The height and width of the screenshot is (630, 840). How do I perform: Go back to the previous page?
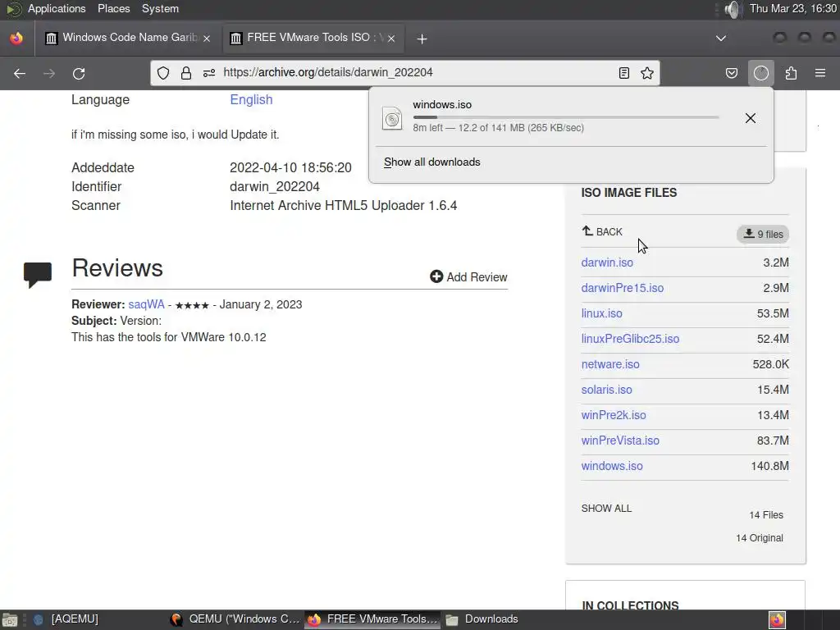coord(20,73)
